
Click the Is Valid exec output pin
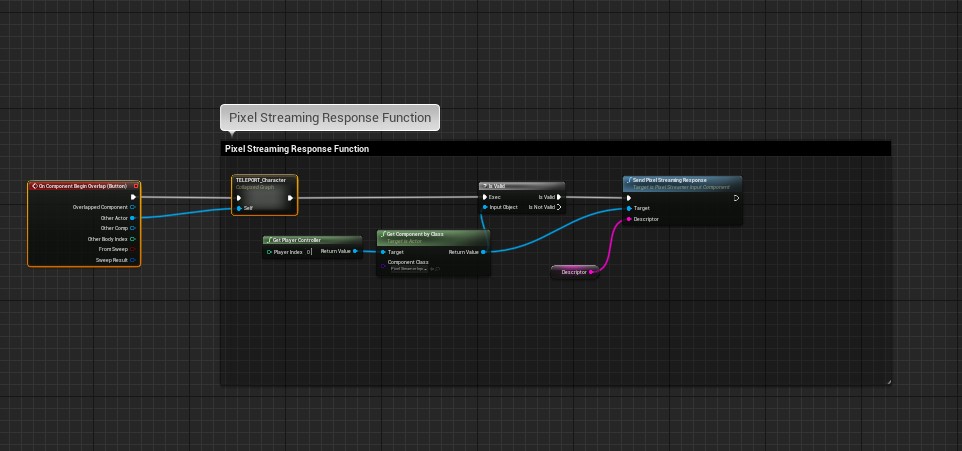pyautogui.click(x=559, y=197)
